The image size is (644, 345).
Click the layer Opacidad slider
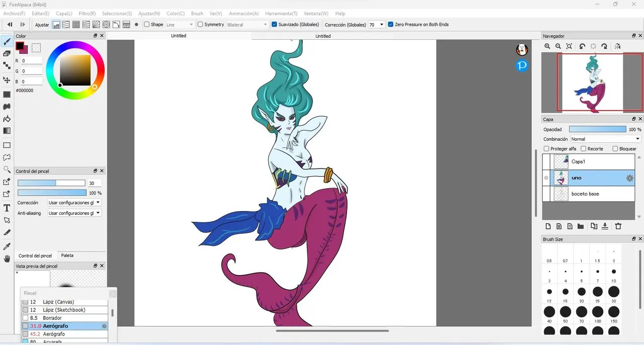[597, 130]
